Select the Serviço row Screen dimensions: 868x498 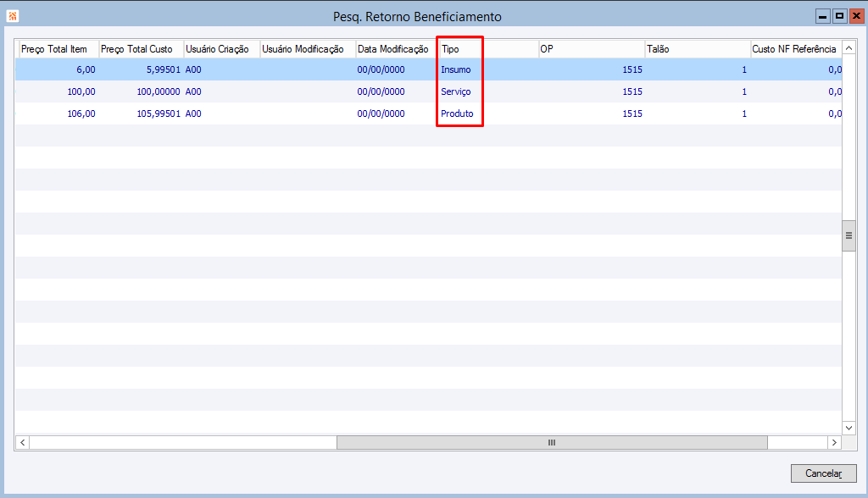coord(428,91)
